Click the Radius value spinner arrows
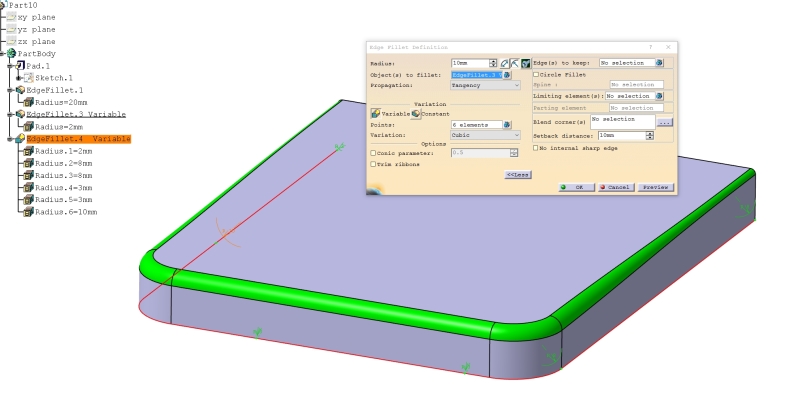Screen dimensions: 800x393 point(493,63)
